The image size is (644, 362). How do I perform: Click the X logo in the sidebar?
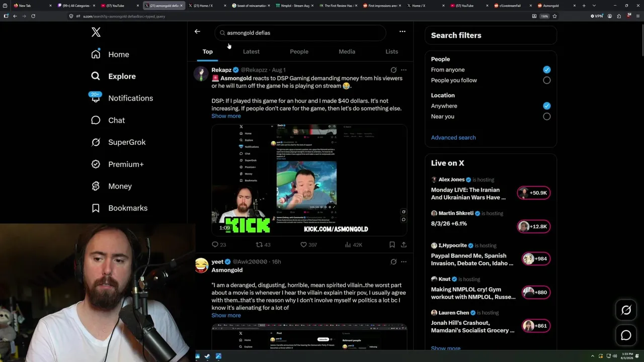(x=96, y=33)
